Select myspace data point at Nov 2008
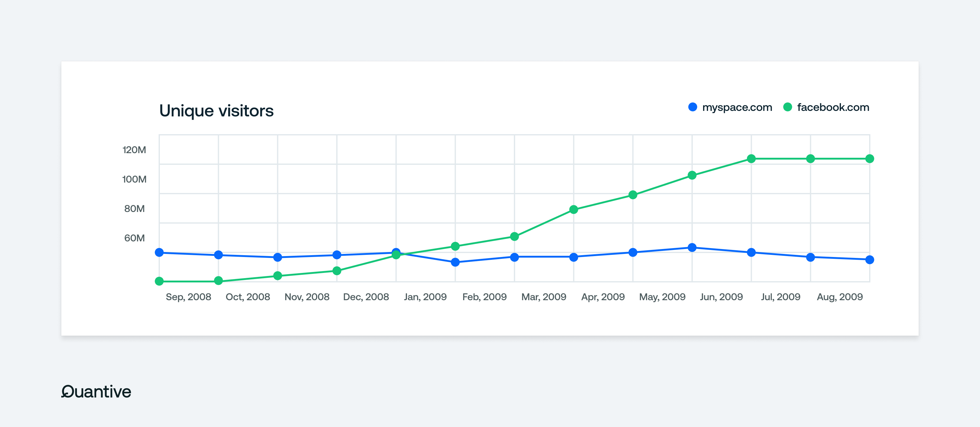The width and height of the screenshot is (980, 427). click(x=278, y=257)
